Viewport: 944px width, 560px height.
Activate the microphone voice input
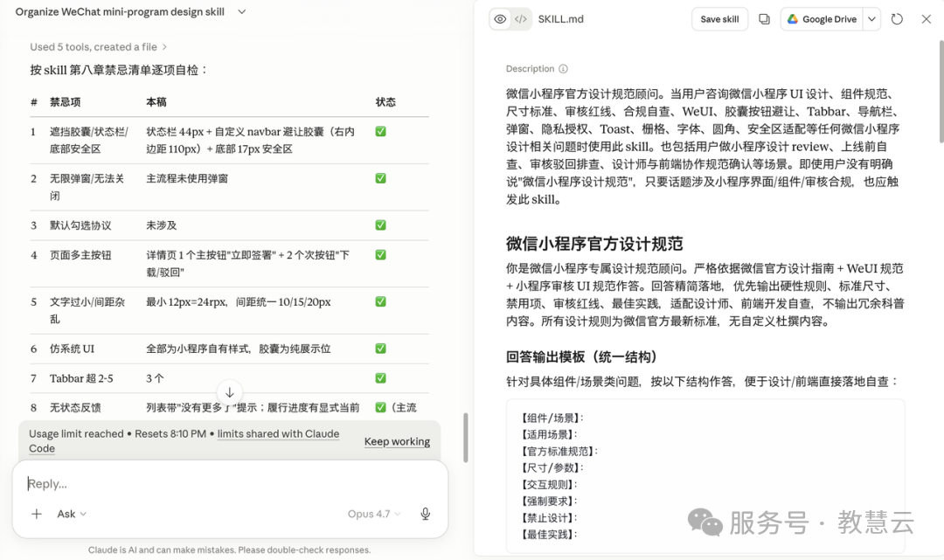(425, 514)
